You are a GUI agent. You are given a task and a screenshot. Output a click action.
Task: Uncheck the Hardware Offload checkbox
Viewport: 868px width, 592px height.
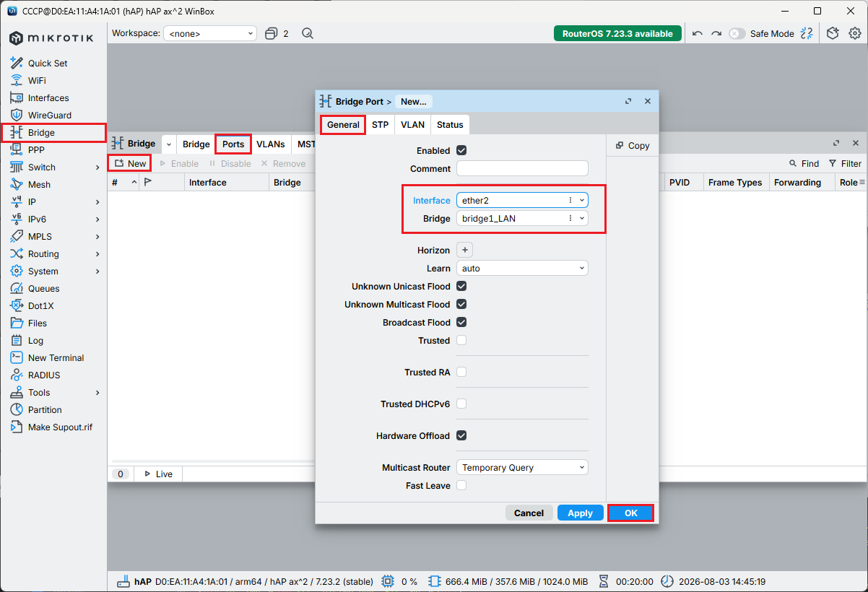[x=461, y=435]
